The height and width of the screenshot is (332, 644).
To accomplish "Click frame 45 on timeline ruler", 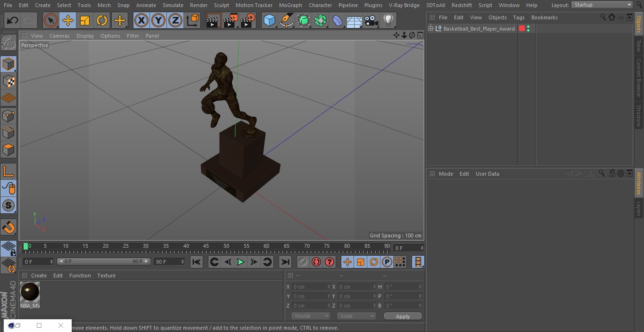I will [x=206, y=246].
